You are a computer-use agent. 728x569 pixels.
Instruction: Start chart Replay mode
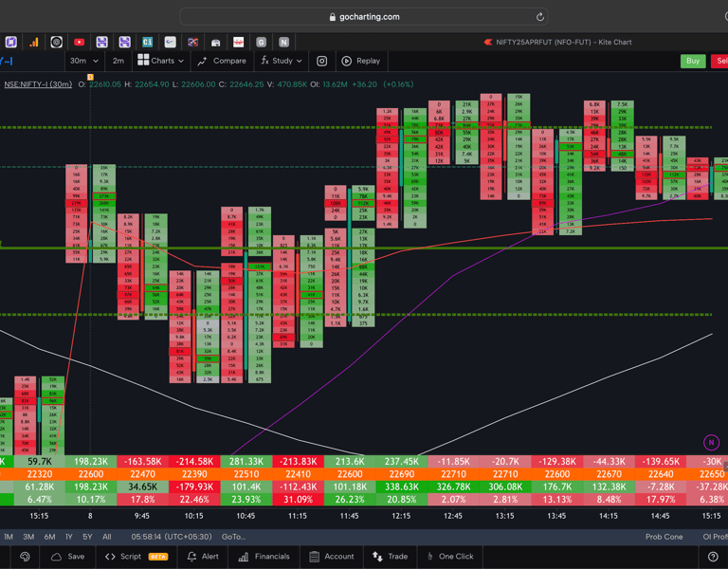click(x=361, y=61)
